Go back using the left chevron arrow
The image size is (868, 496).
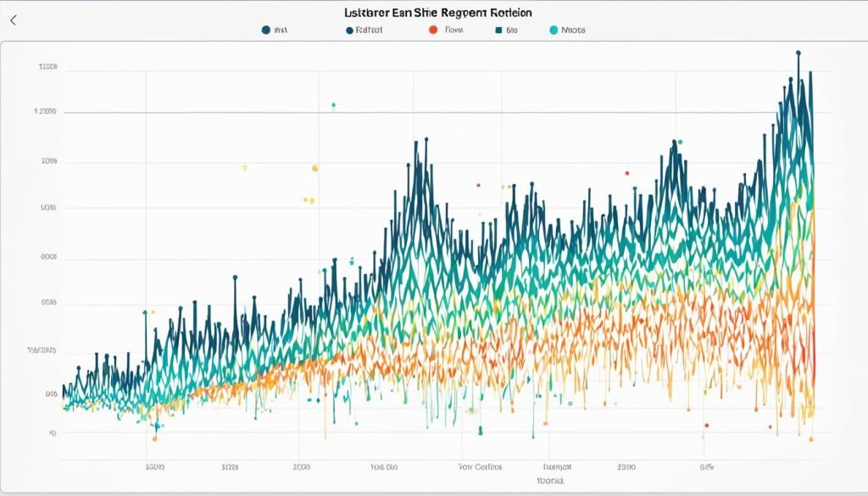click(x=14, y=20)
